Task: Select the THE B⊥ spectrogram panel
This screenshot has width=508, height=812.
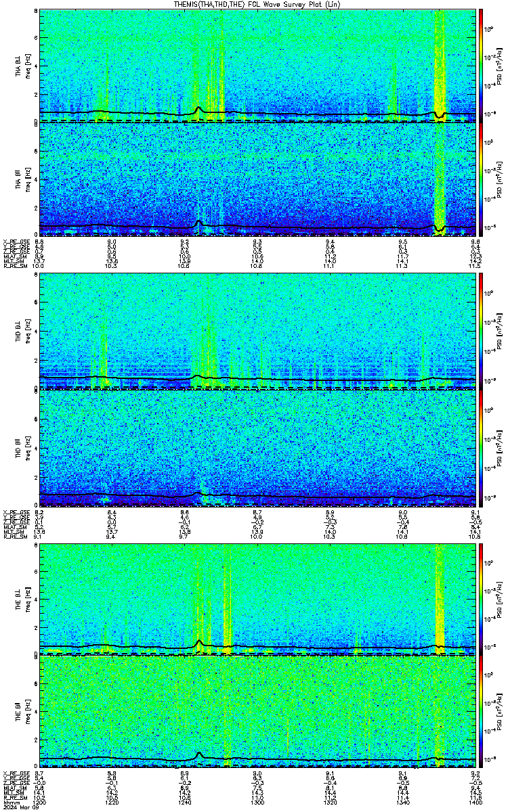Action: point(257,599)
